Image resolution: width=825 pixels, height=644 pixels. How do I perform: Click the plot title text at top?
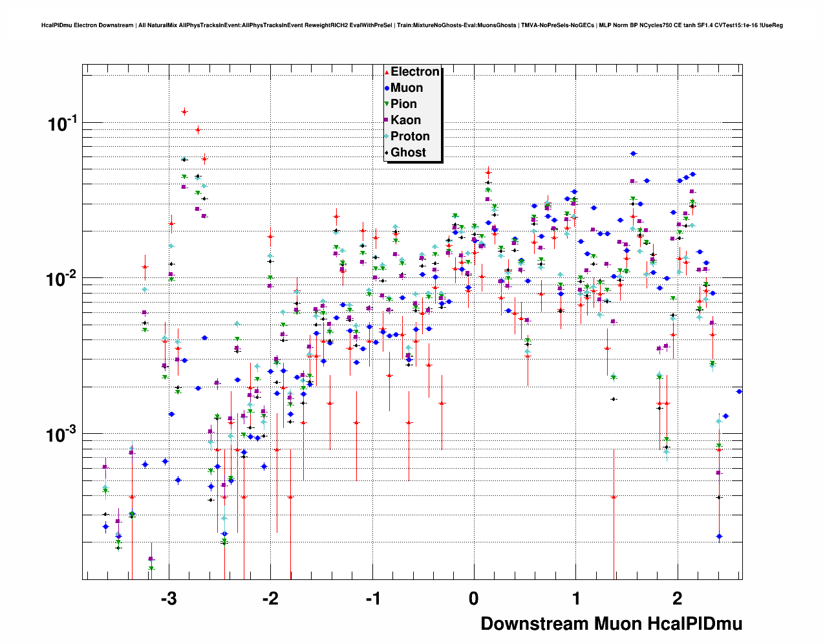coord(412,25)
